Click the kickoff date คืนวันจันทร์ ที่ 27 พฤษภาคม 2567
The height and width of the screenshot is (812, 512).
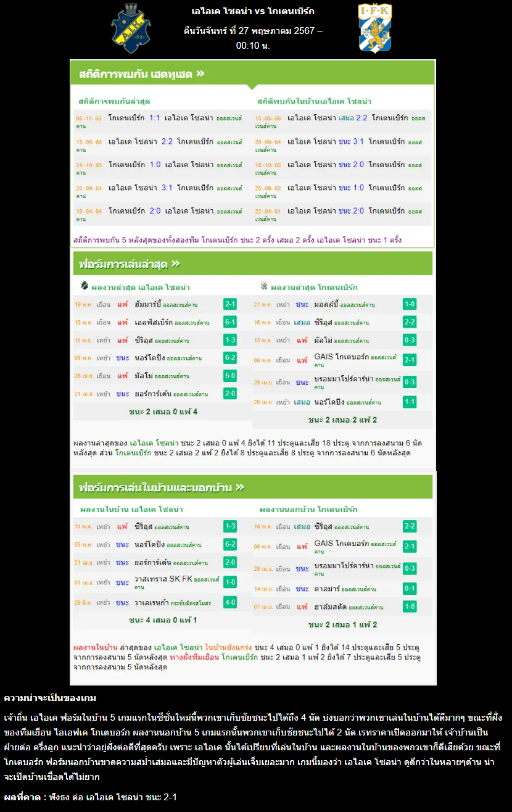[x=250, y=30]
